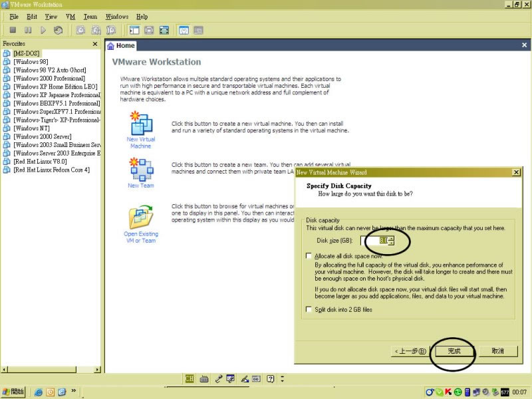Click the New Team icon
Viewport: 532px width, 399px height.
point(142,170)
